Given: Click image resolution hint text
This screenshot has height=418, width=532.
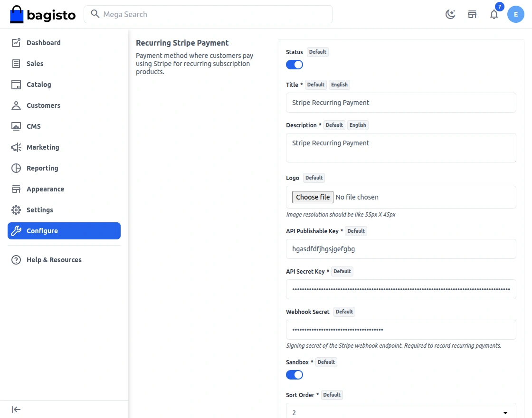Looking at the screenshot, I should pos(341,214).
